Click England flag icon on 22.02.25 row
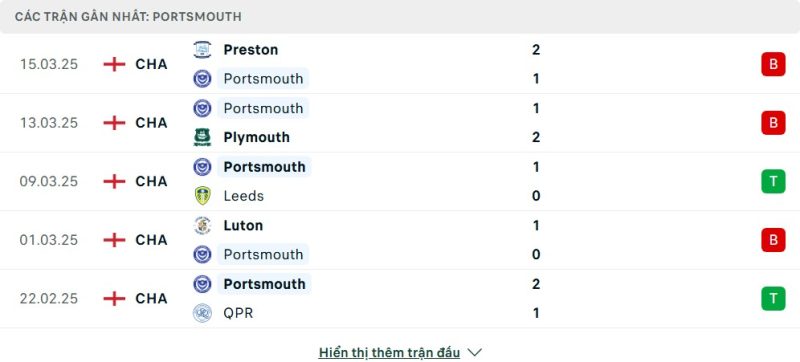The height and width of the screenshot is (362, 800). pos(114,298)
